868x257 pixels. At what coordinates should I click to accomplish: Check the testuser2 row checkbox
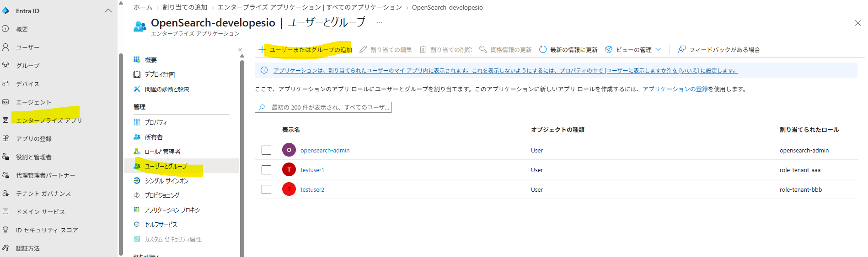coord(266,189)
